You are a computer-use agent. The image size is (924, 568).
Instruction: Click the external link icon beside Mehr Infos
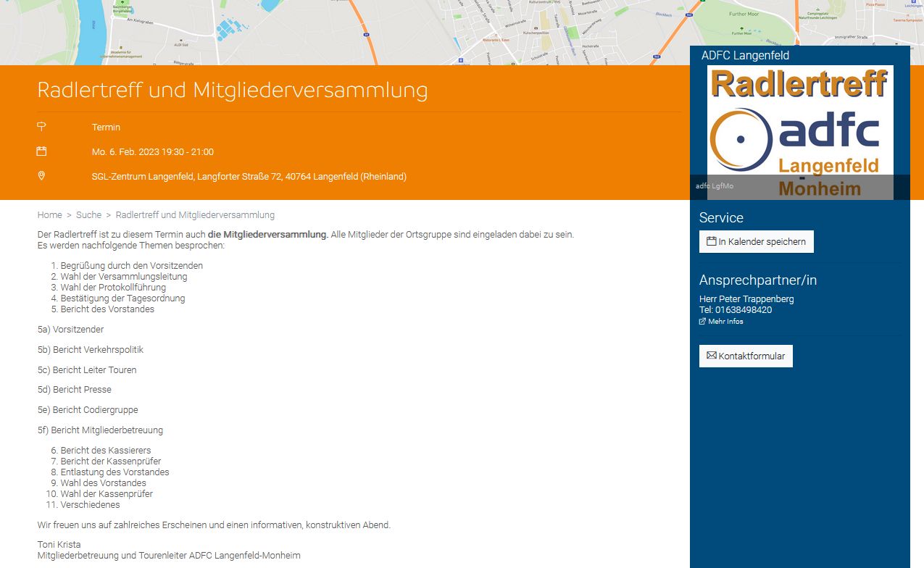(x=702, y=322)
